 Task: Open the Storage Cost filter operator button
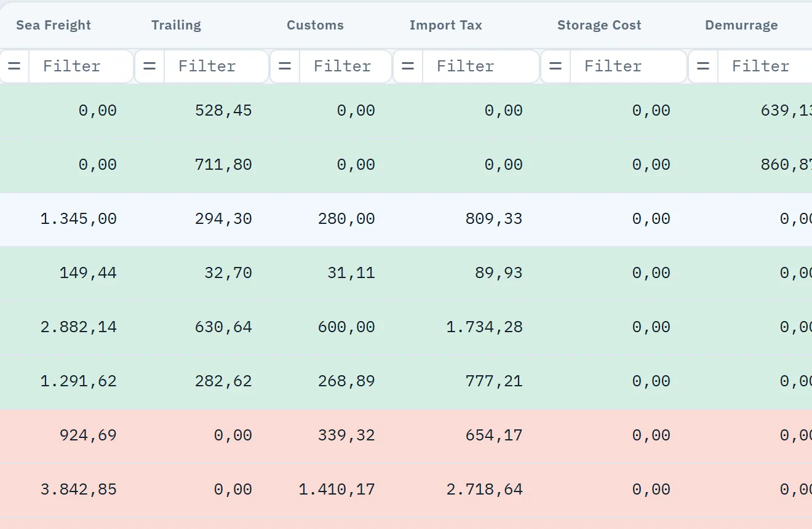pos(555,66)
